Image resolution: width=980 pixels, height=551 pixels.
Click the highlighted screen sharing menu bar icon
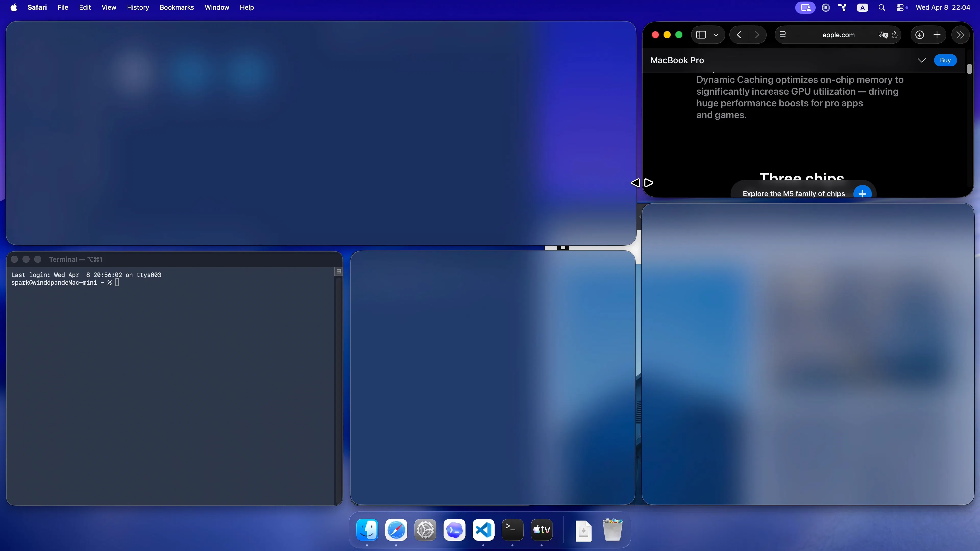(805, 8)
